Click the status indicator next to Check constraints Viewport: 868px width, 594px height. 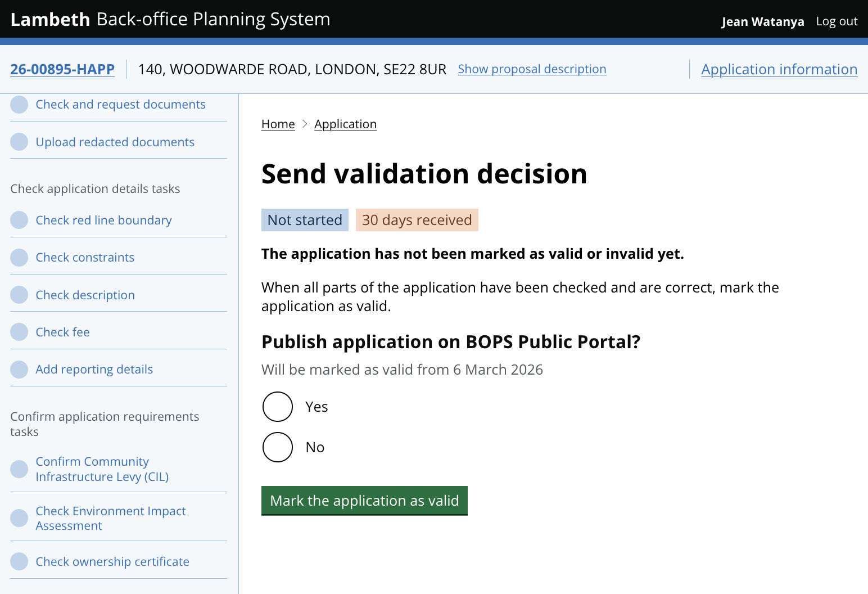19,257
